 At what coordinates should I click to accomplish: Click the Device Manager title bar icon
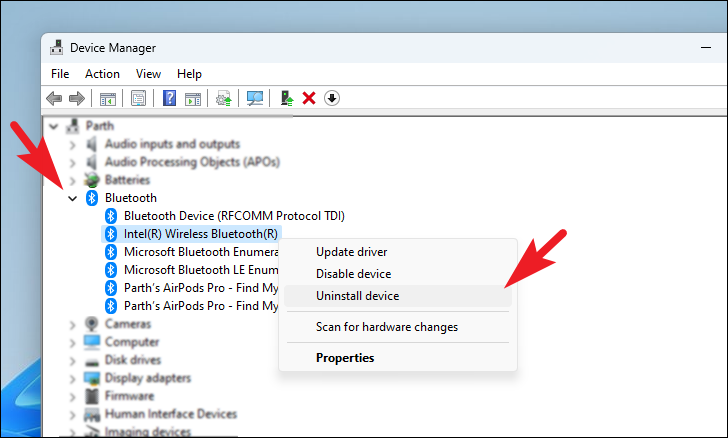point(57,48)
